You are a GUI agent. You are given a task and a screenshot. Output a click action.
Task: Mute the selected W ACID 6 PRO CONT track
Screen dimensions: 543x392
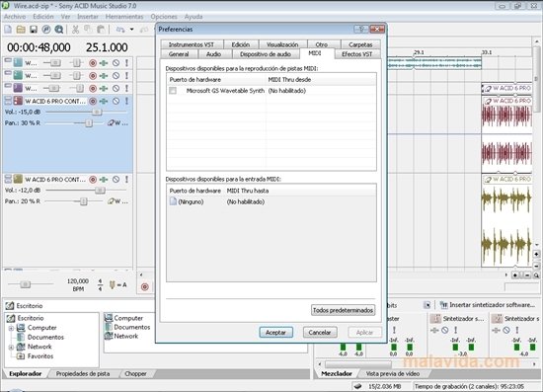[116, 101]
